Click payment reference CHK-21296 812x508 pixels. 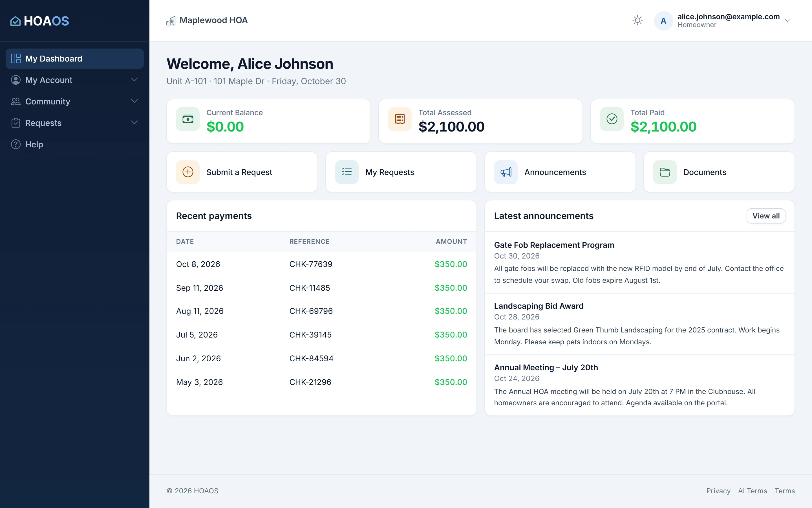coord(310,382)
